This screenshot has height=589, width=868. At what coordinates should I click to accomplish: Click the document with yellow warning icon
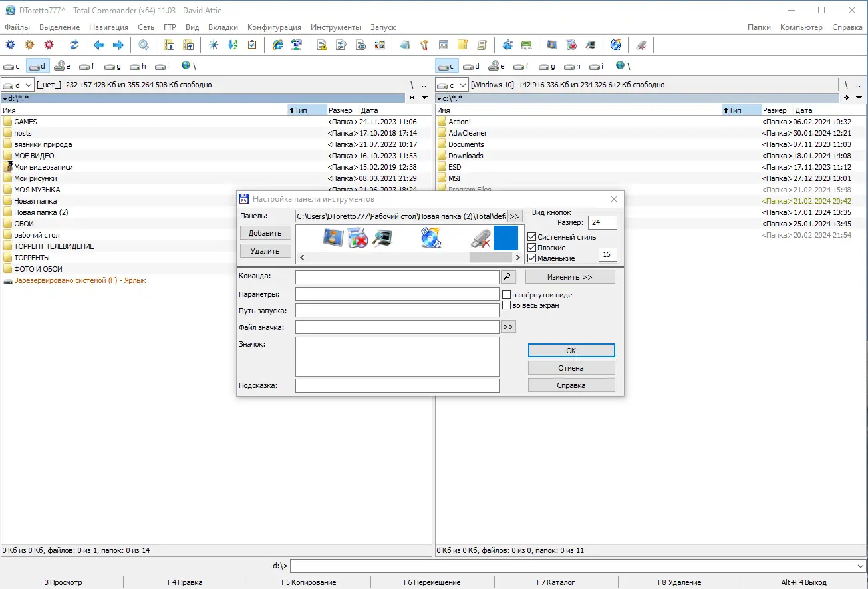point(322,45)
